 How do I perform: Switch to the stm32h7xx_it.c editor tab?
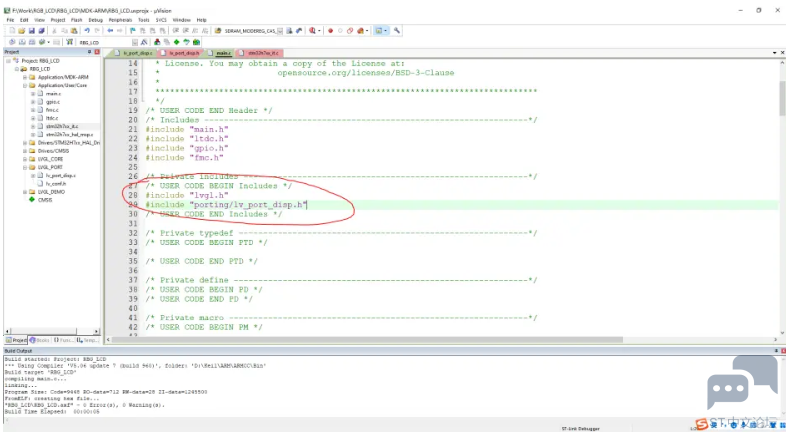260,53
